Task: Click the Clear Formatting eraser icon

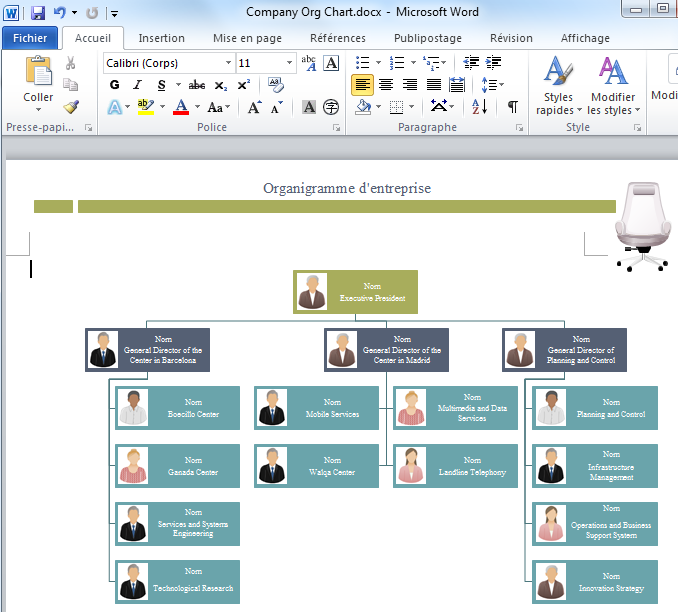Action: [x=275, y=85]
